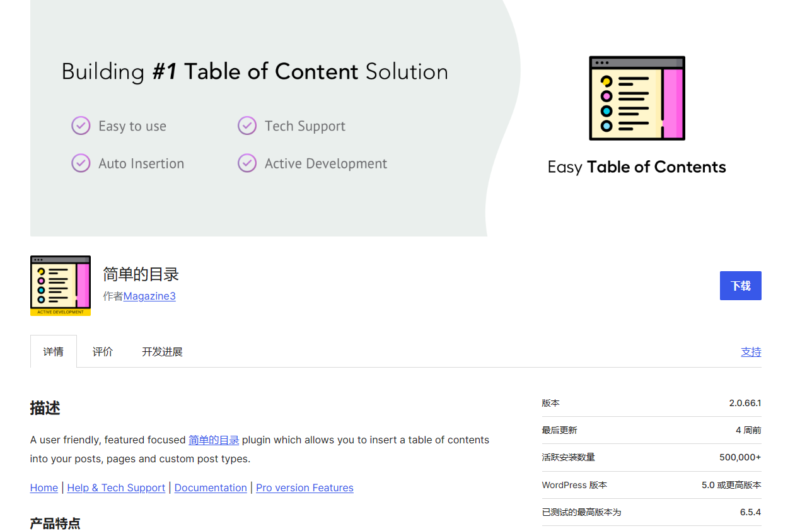Download the plugin with the 下载 button
Screen dimensions: 812x531
point(740,286)
